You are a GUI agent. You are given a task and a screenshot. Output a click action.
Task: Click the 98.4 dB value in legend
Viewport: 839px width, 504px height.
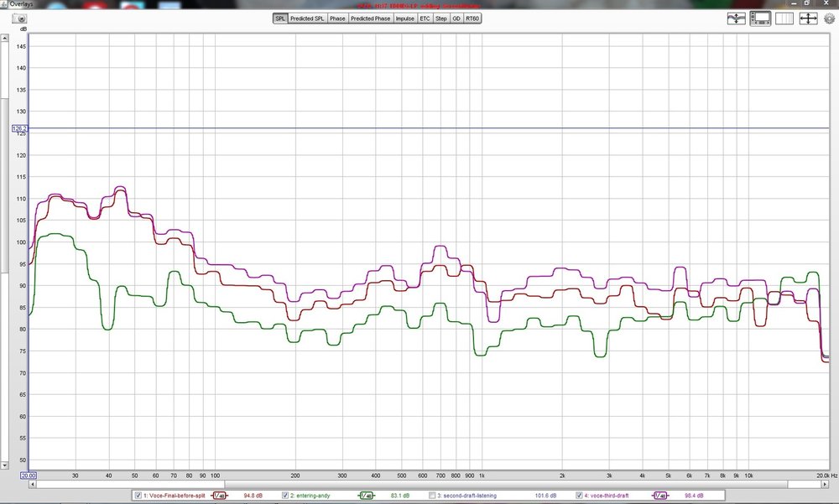694,496
